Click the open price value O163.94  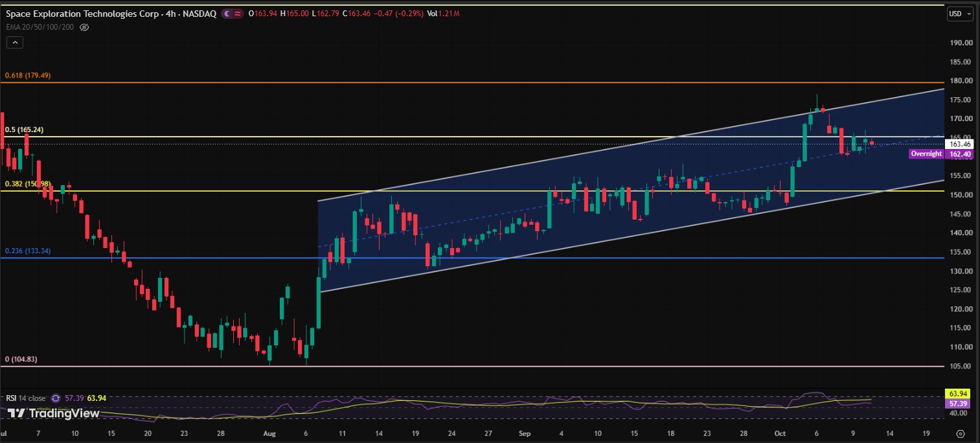[x=263, y=13]
